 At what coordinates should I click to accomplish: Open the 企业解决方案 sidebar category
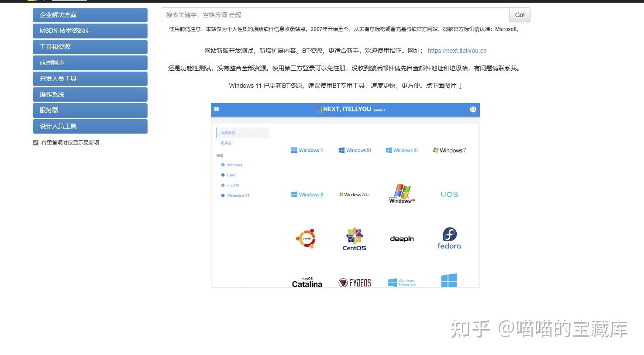90,15
